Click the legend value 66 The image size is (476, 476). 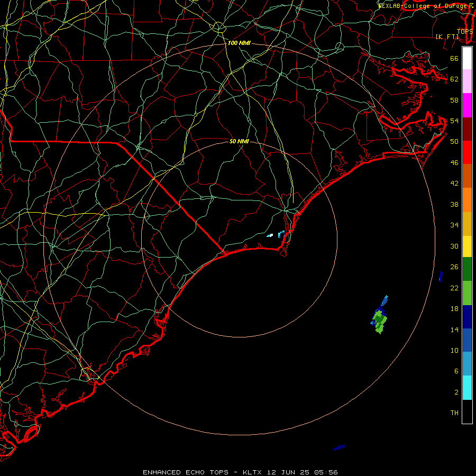tap(454, 59)
